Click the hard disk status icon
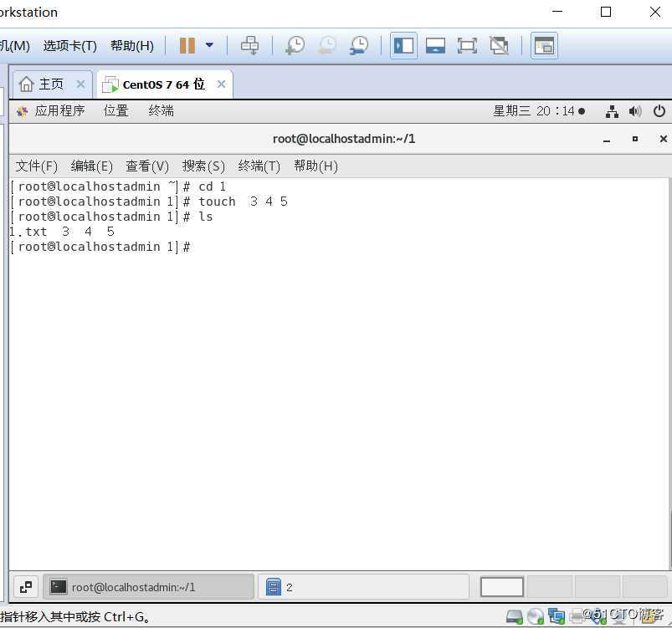 tap(514, 617)
